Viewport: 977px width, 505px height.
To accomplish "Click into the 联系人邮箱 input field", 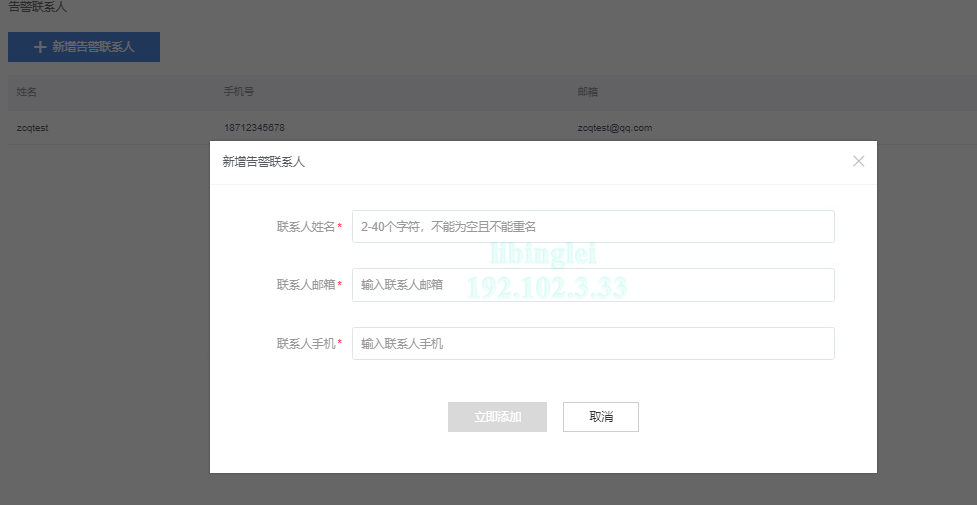I will [593, 285].
